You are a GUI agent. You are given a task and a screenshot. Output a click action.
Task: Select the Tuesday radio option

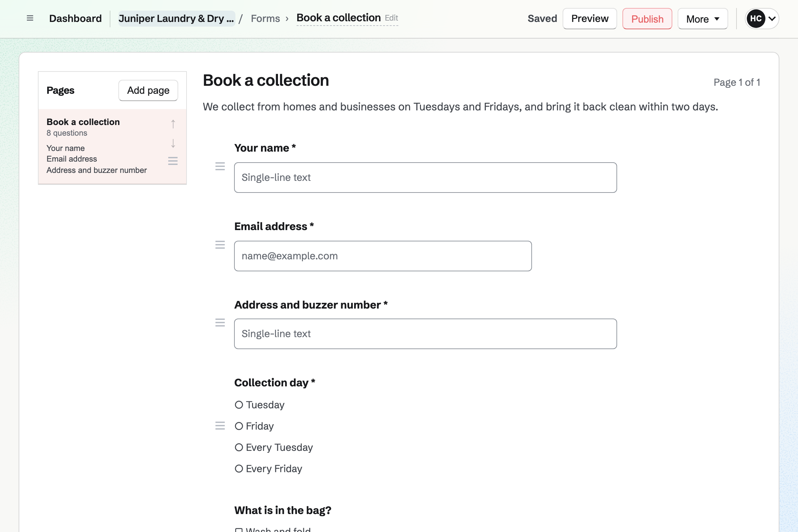coord(239,405)
